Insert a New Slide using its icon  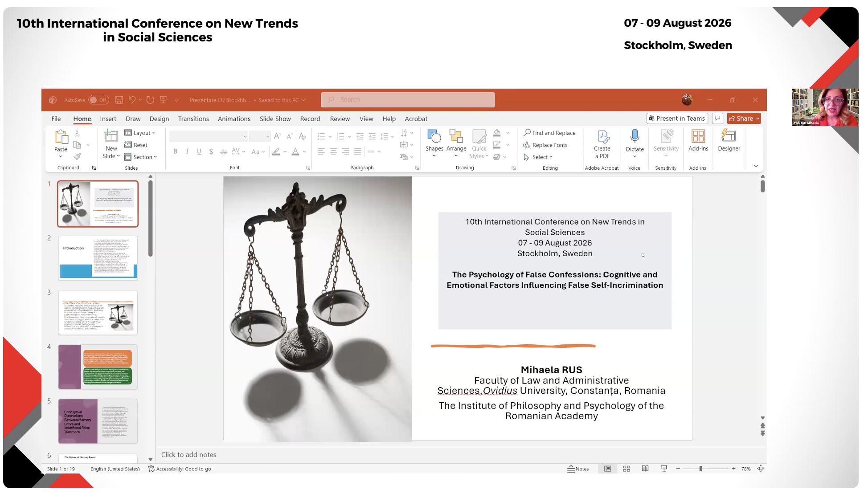111,135
